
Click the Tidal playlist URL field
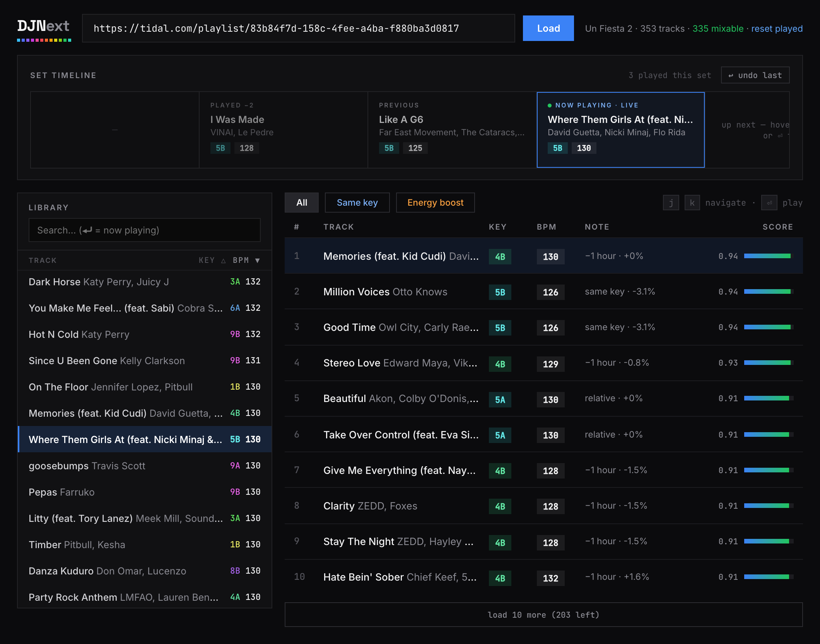298,28
